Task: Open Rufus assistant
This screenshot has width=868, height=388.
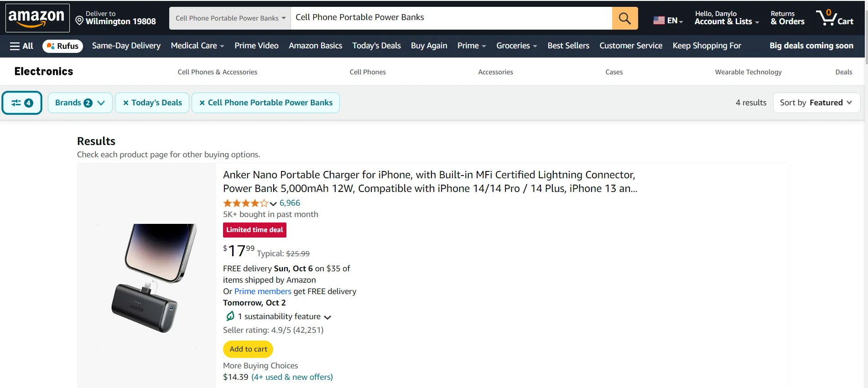Action: (62, 46)
